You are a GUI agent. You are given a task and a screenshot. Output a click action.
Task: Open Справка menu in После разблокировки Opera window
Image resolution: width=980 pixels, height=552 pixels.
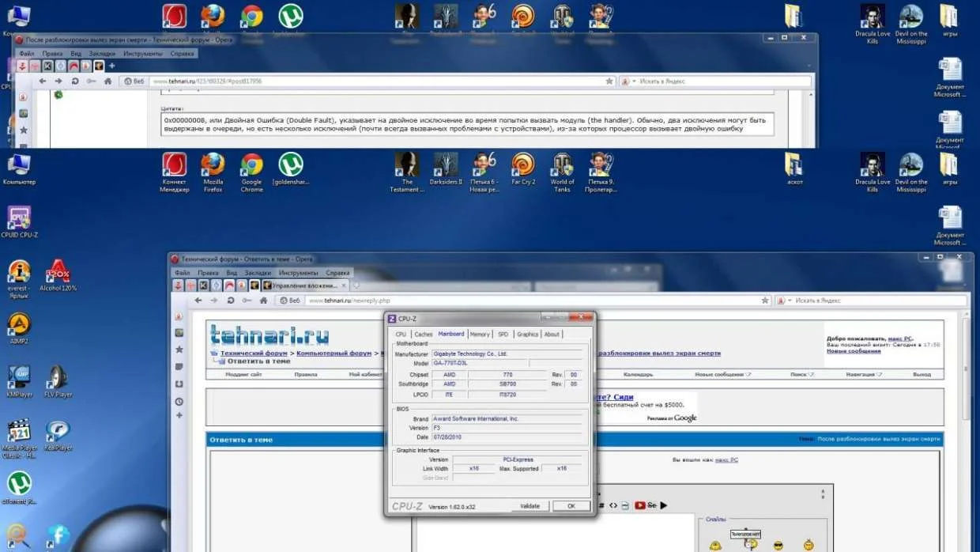pos(183,54)
